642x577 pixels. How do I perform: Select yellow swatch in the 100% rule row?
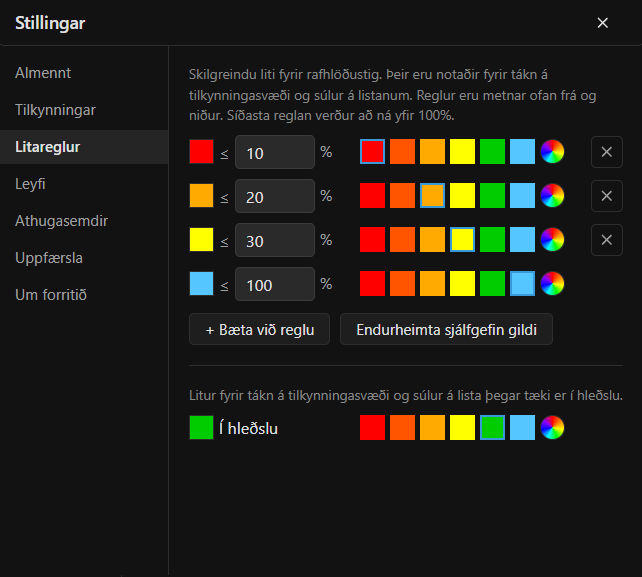[x=462, y=283]
